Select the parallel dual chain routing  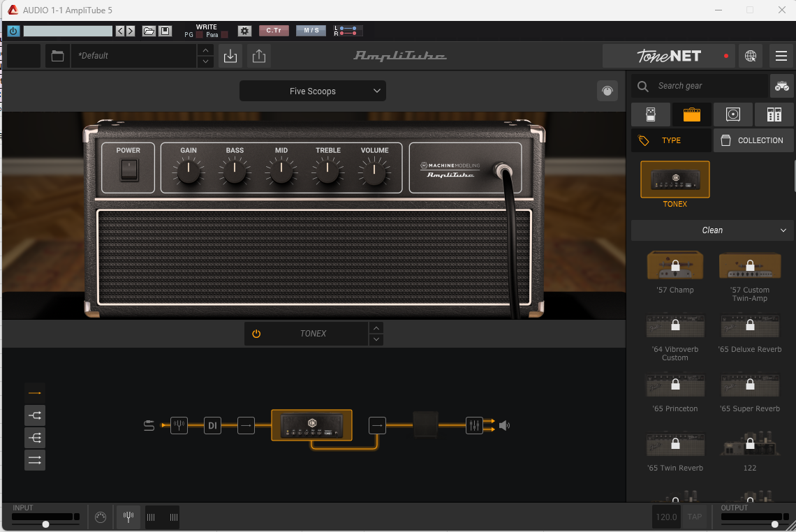point(35,460)
